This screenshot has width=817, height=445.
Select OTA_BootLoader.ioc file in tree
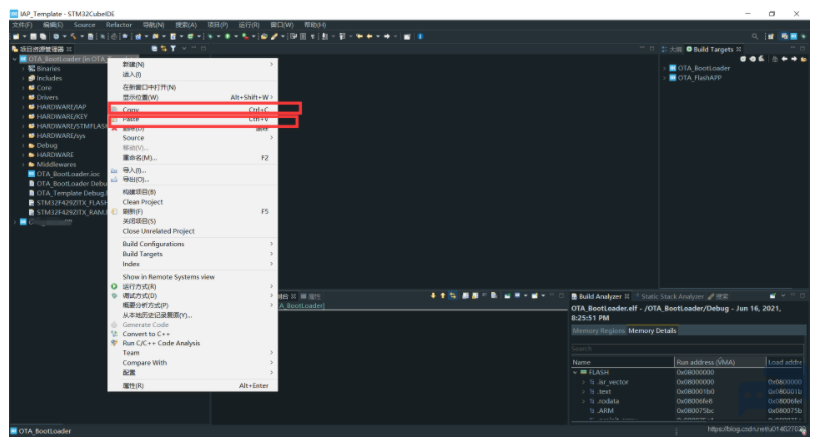[x=67, y=174]
